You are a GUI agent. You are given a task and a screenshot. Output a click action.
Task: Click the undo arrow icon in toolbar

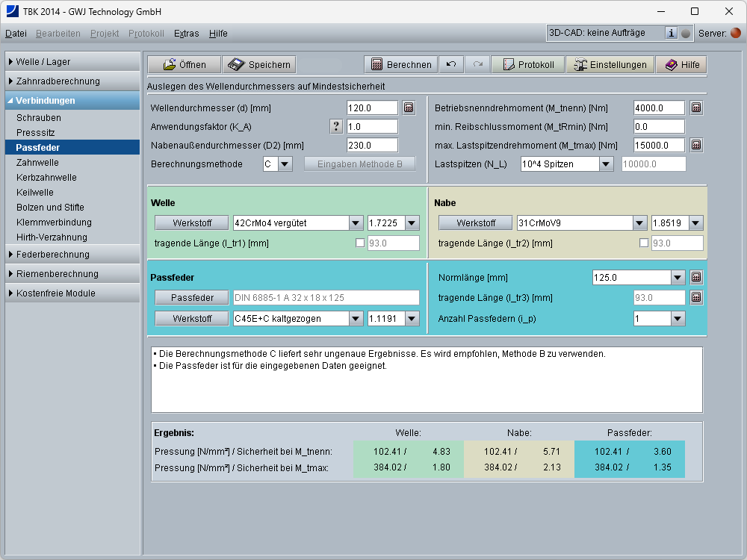click(450, 65)
